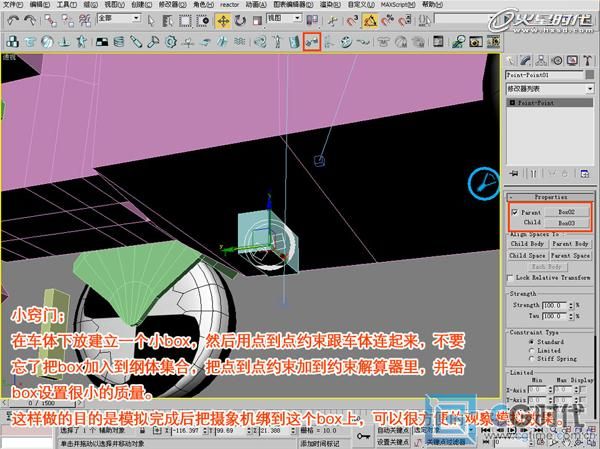Open the Create command panel tab

tap(510, 60)
